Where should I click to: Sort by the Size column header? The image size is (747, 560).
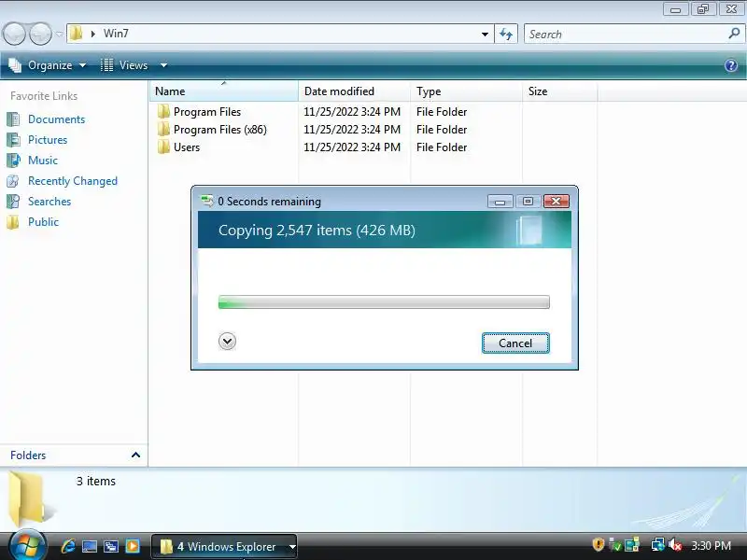coord(559,91)
